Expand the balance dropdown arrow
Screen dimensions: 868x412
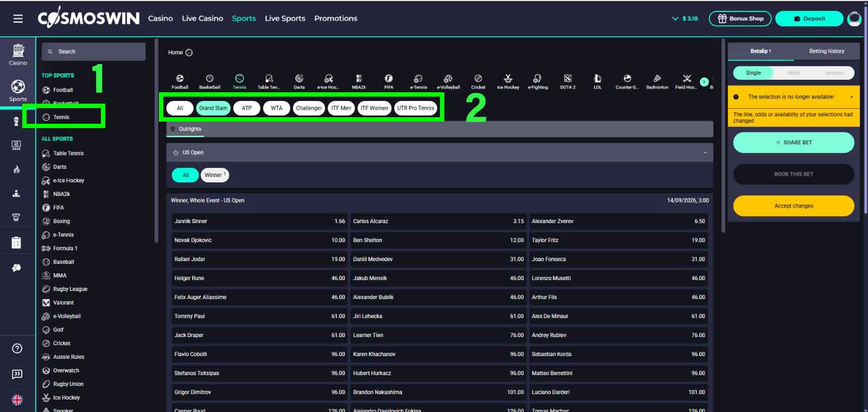tap(675, 18)
